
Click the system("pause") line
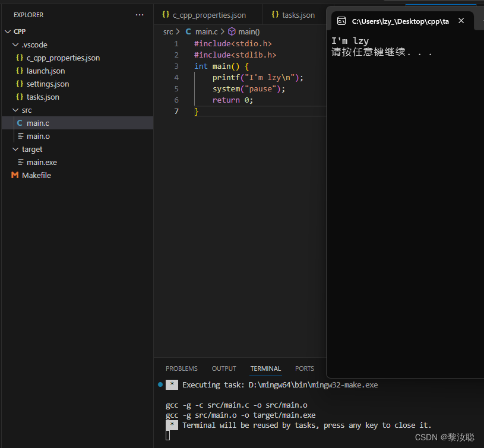tap(249, 89)
